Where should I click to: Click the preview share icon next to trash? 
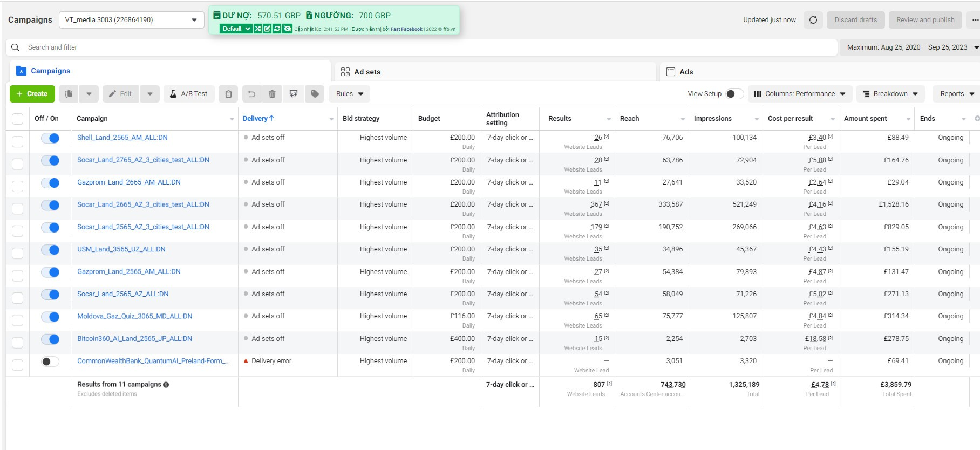point(294,94)
